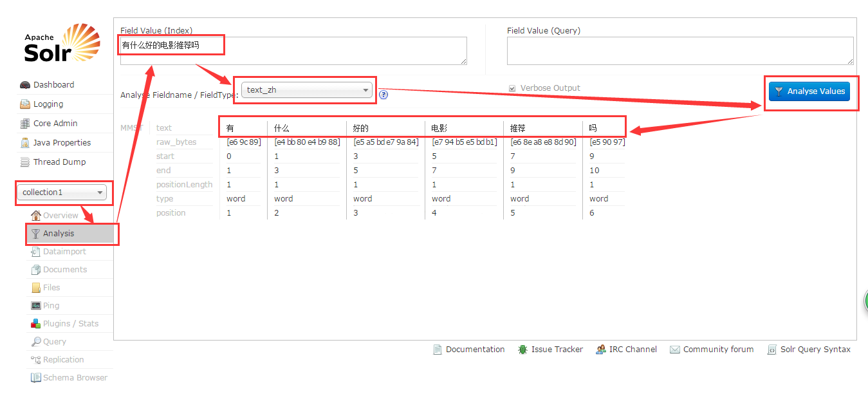The image size is (868, 403).
Task: Click the help question mark near the fieldtype selector
Action: tap(383, 95)
